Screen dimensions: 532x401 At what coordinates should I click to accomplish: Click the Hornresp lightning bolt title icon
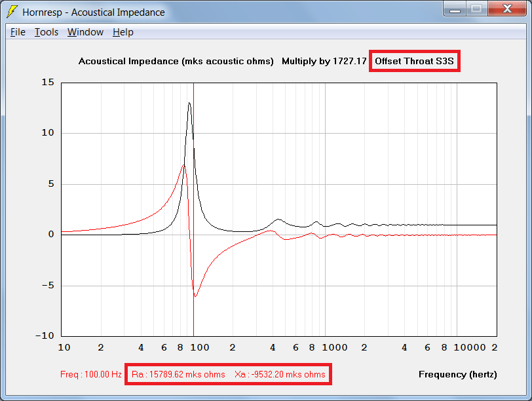tap(12, 12)
